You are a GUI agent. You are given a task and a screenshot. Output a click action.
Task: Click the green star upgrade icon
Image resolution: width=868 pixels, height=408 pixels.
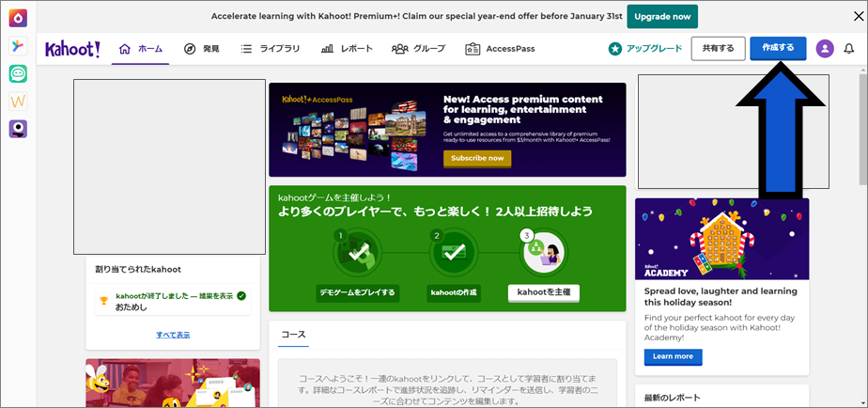pyautogui.click(x=615, y=49)
